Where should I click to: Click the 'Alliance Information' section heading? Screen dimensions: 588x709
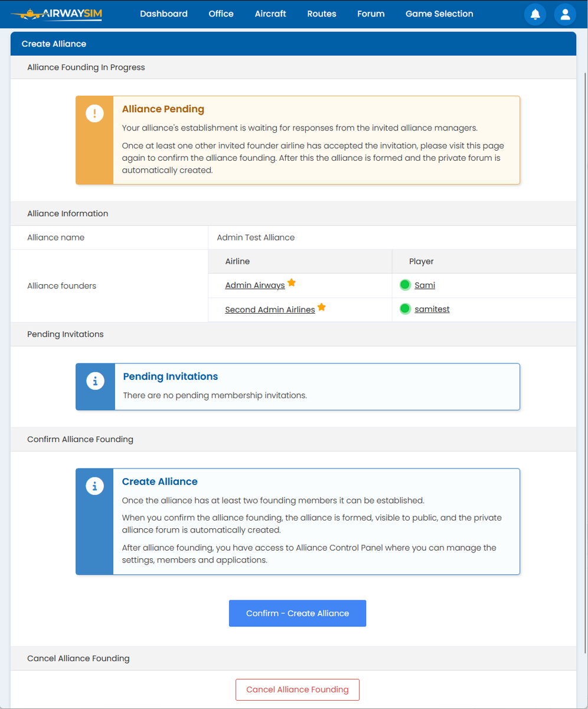68,213
